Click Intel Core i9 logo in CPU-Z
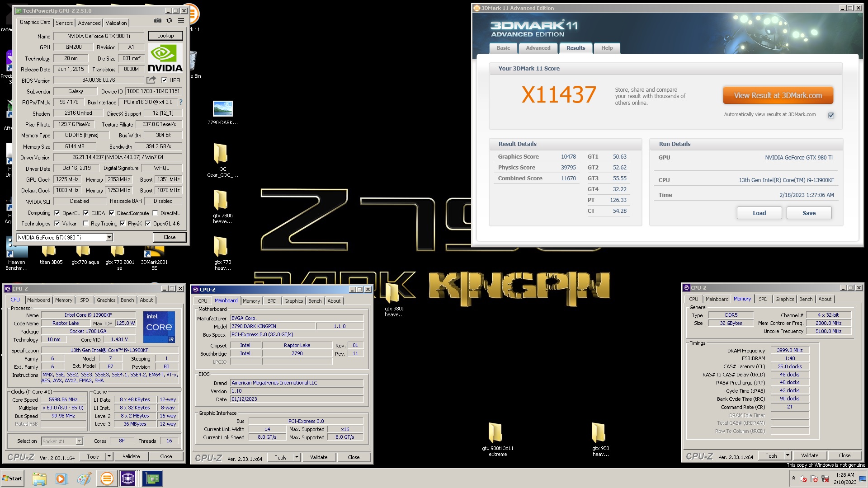 coord(159,327)
